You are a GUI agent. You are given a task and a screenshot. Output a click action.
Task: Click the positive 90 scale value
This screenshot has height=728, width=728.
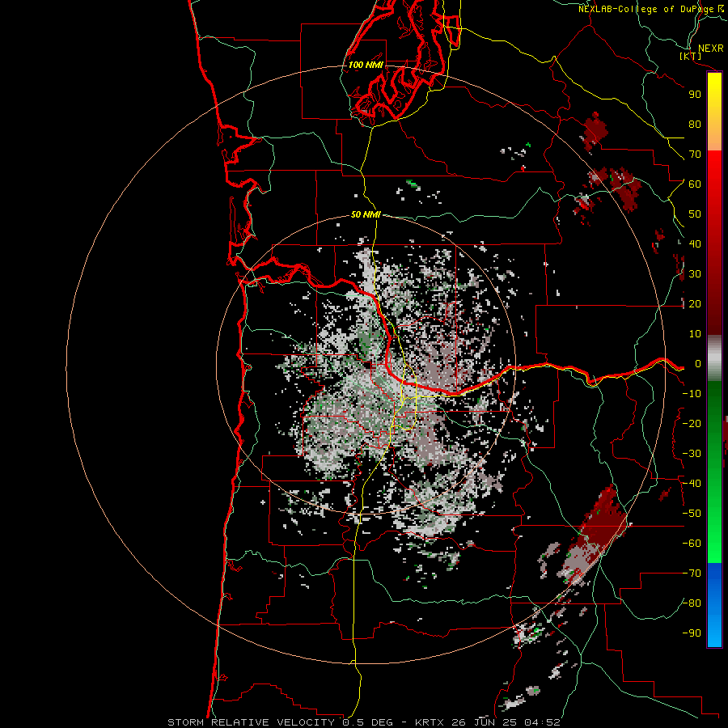(x=695, y=95)
